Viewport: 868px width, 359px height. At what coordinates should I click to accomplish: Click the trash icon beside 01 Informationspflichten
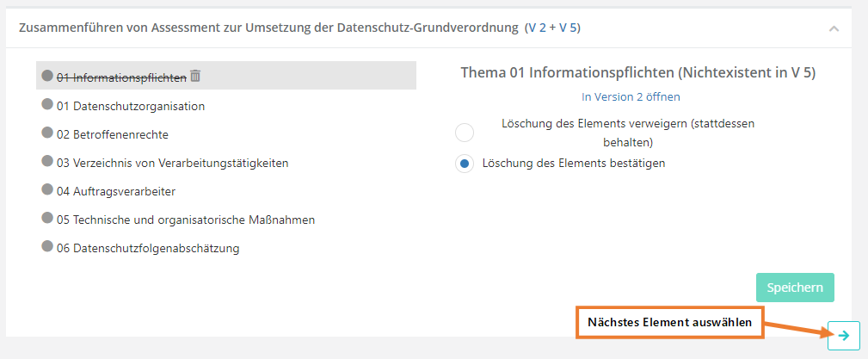195,76
